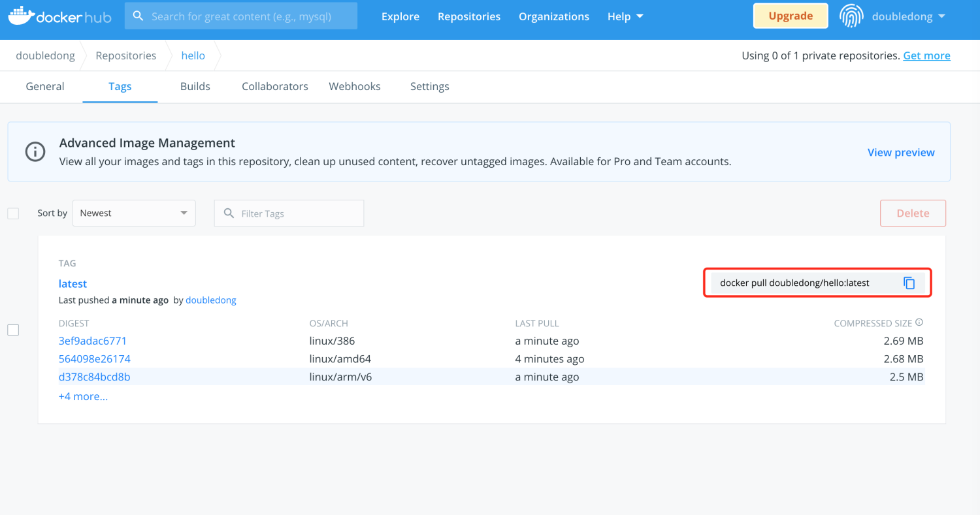Image resolution: width=980 pixels, height=515 pixels.
Task: Toggle the select-all tags checkbox
Action: pyautogui.click(x=13, y=213)
